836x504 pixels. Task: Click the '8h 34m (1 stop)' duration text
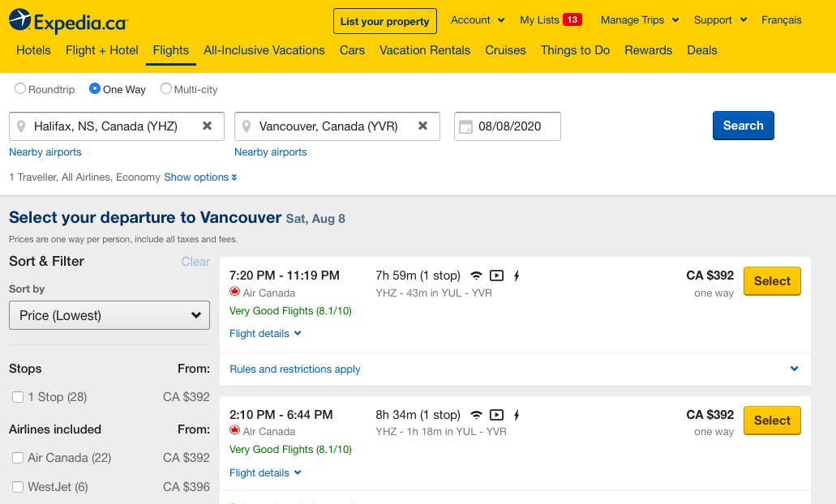[x=418, y=415]
